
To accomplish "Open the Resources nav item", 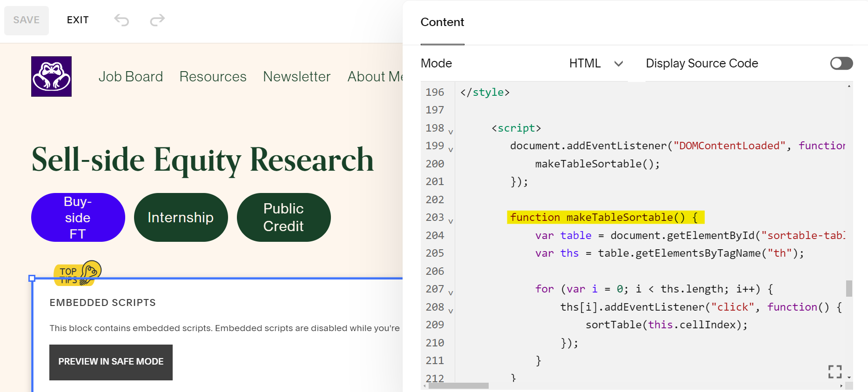I will tap(213, 77).
